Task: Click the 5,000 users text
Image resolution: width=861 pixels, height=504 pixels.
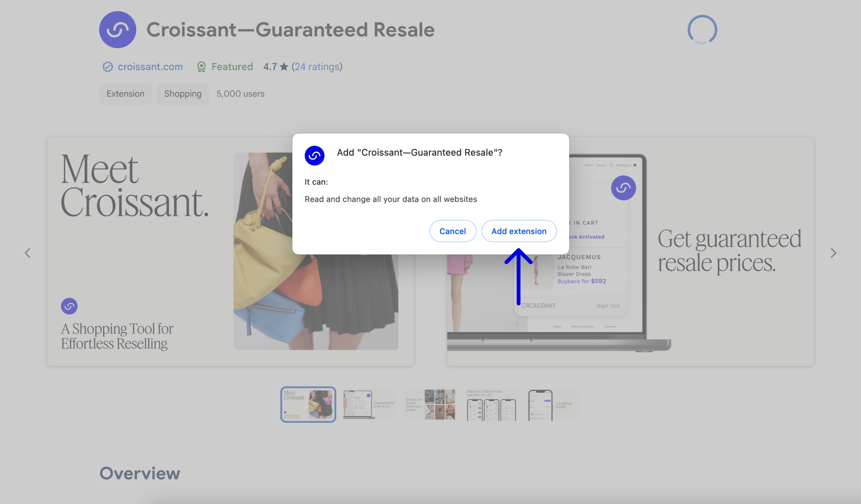Action: coord(240,93)
